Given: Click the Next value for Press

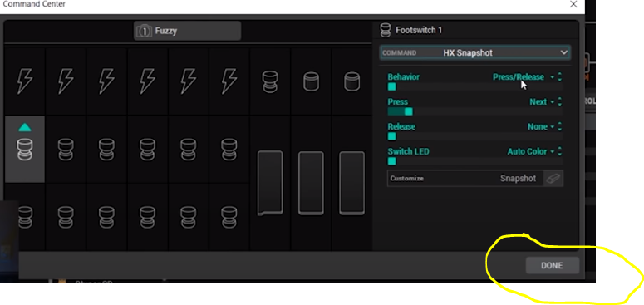Looking at the screenshot, I should point(538,101).
